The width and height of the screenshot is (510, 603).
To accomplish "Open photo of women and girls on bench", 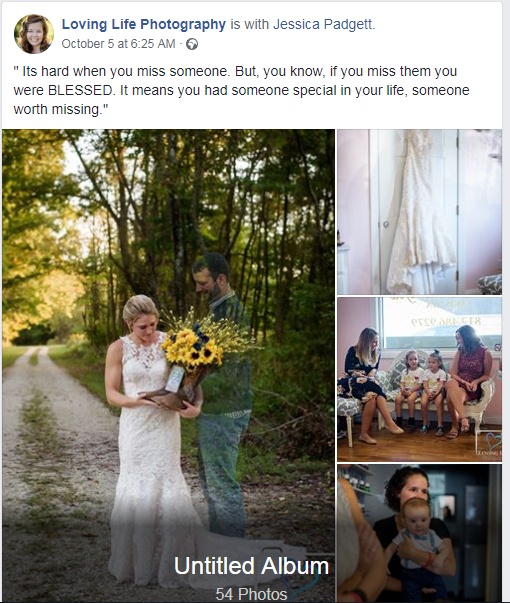I will 419,379.
